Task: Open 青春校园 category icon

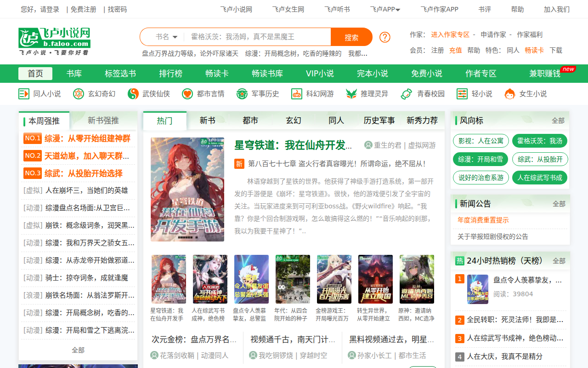Action: click(407, 94)
